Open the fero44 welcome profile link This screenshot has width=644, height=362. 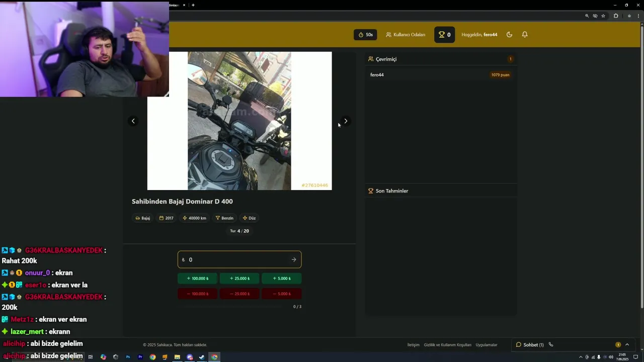479,35
